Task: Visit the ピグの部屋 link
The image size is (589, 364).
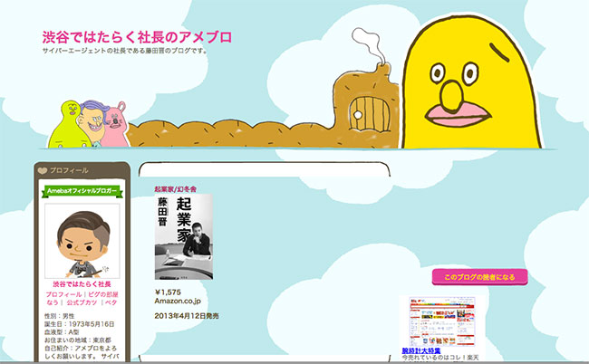Action: [103, 294]
